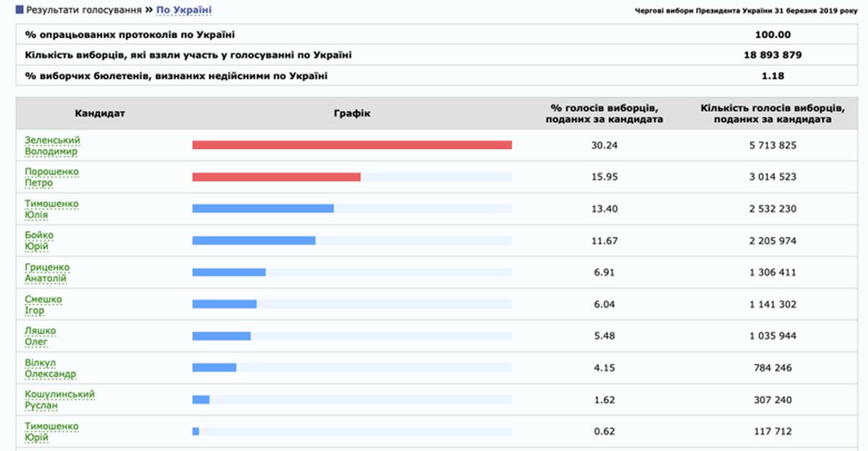Image resolution: width=868 pixels, height=451 pixels.
Task: Open candidate Зеленський Володимир link
Action: click(x=52, y=146)
